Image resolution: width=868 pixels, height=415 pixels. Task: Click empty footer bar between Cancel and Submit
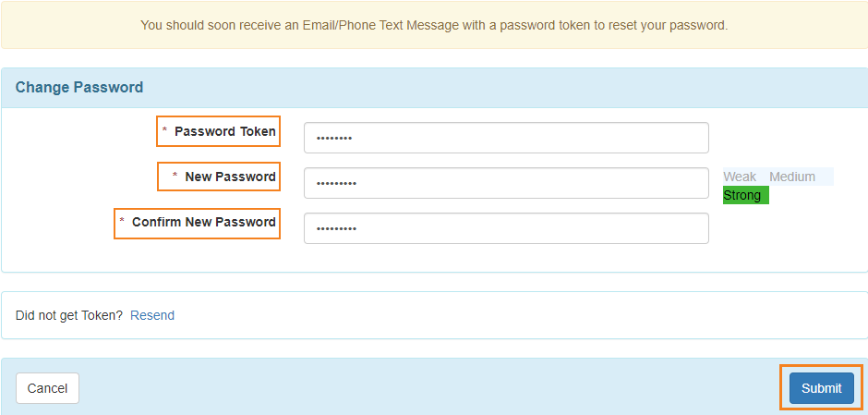coord(434,388)
